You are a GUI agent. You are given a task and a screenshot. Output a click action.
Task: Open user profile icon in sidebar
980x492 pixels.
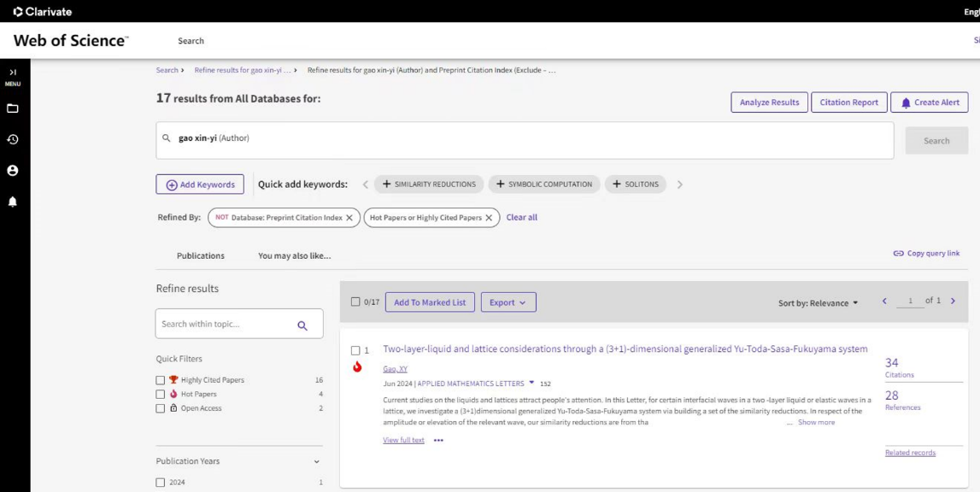(13, 171)
